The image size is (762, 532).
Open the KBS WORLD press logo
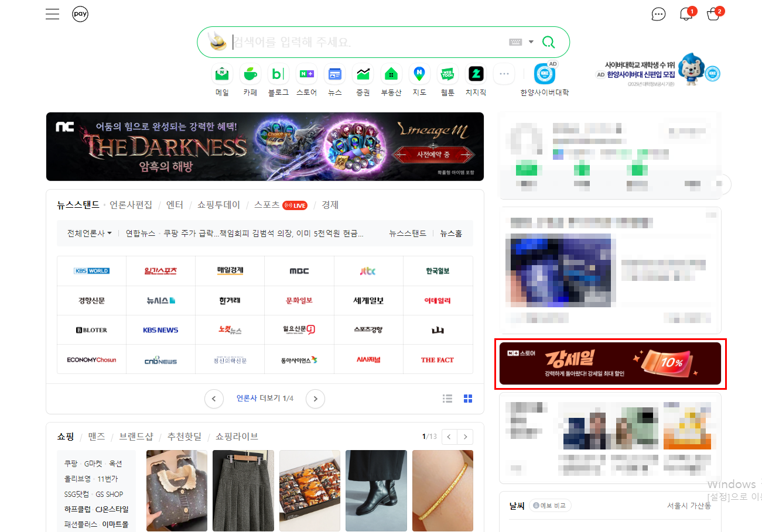[x=91, y=271]
